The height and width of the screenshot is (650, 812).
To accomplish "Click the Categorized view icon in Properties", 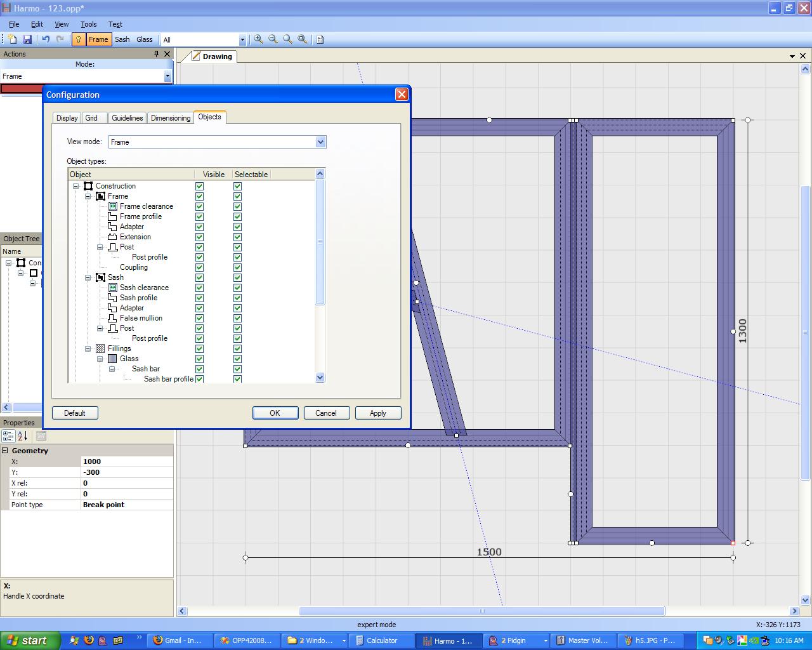I will (8, 436).
